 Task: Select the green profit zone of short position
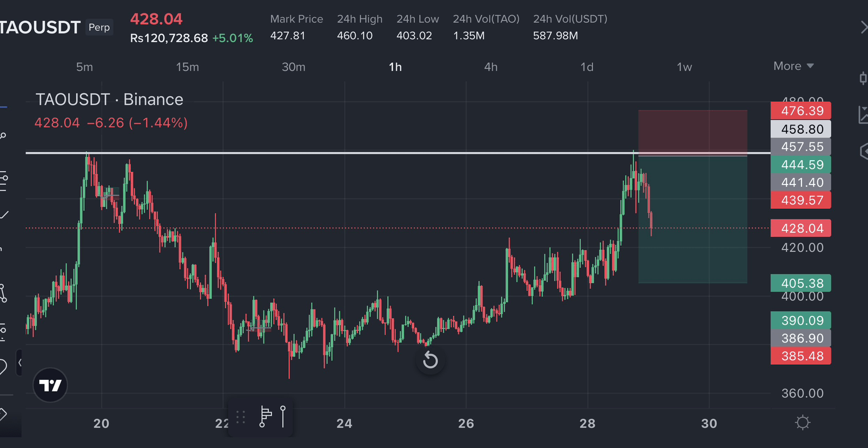click(x=693, y=219)
